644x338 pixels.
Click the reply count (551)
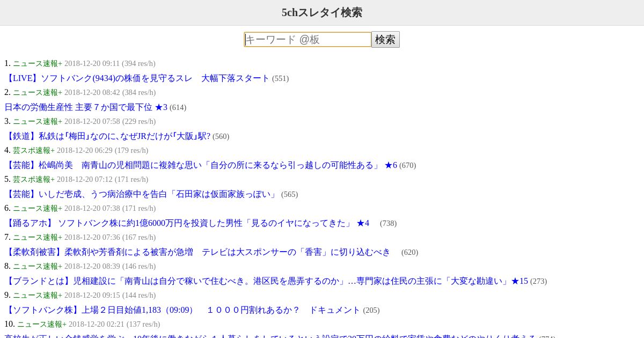[280, 78]
